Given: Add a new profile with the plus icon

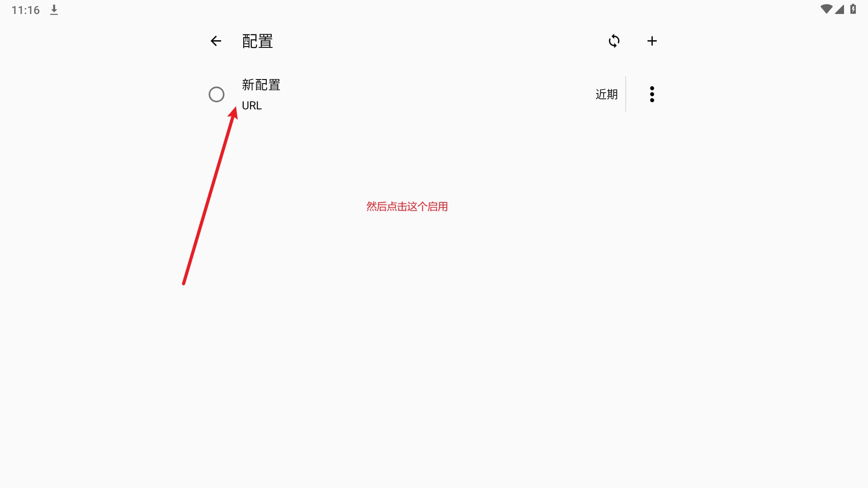Looking at the screenshot, I should pos(652,41).
